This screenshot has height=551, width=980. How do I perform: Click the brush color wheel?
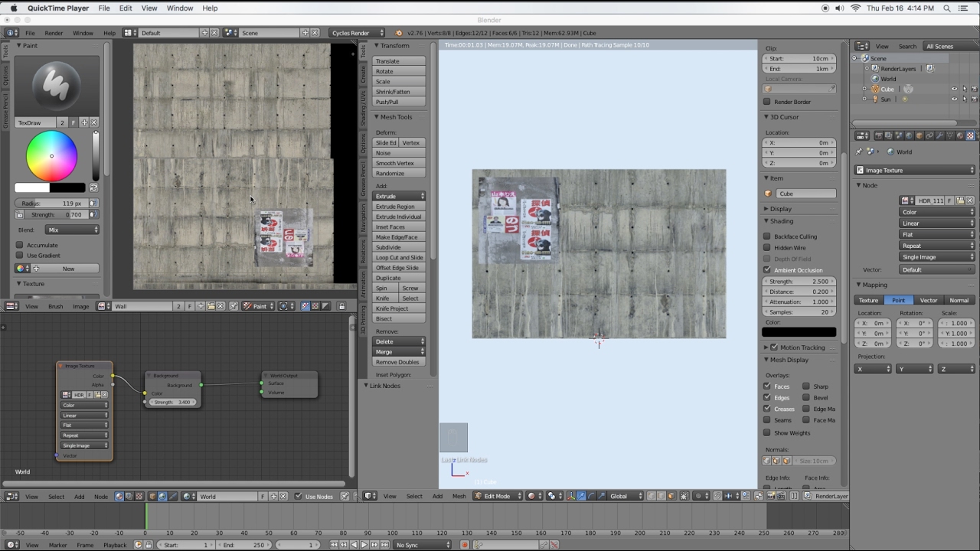coord(52,156)
